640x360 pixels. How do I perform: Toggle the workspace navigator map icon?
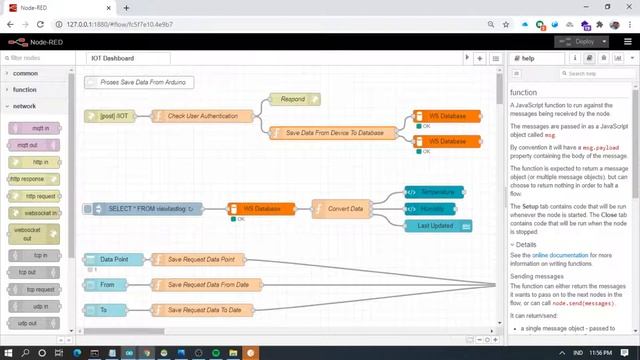pos(470,340)
